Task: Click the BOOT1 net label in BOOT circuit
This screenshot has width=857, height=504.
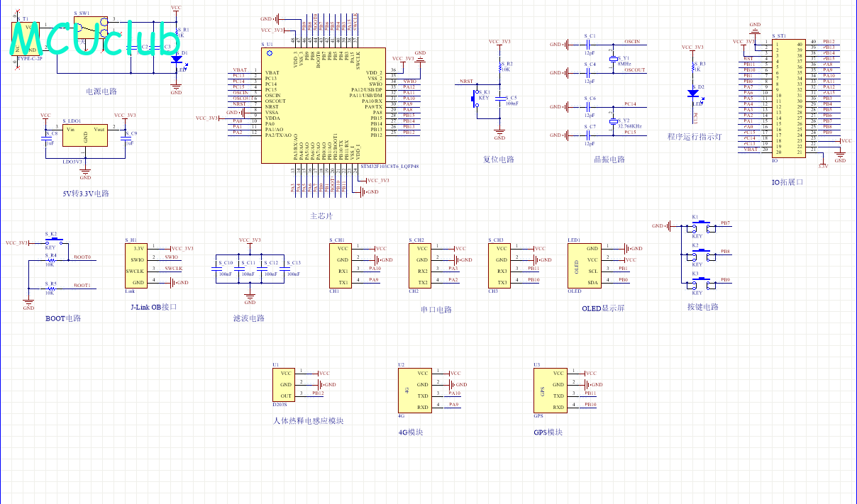Action: [x=83, y=285]
